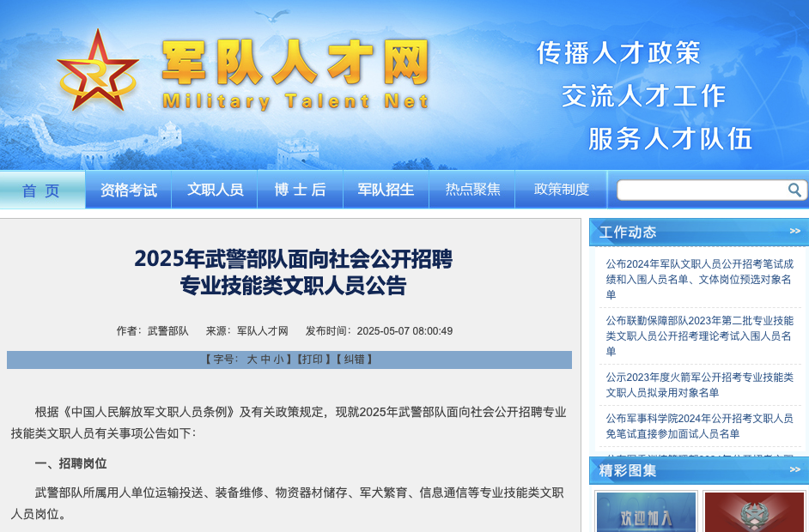Click the search input box
The height and width of the screenshot is (532, 809).
(713, 190)
